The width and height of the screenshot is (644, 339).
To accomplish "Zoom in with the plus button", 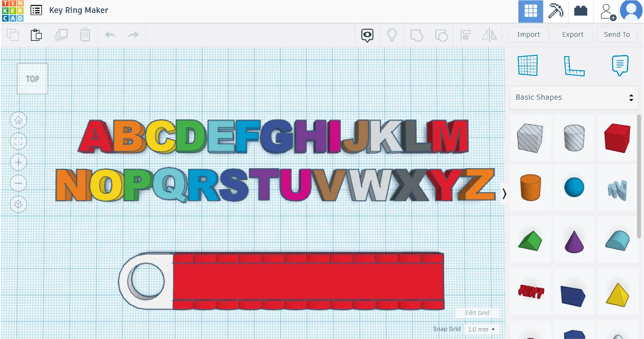I will pos(18,162).
